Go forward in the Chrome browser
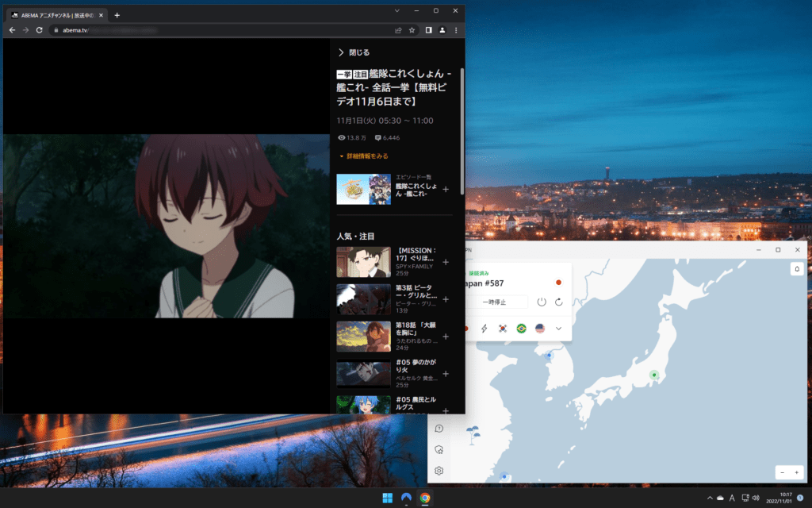This screenshot has width=812, height=508. pos(25,30)
